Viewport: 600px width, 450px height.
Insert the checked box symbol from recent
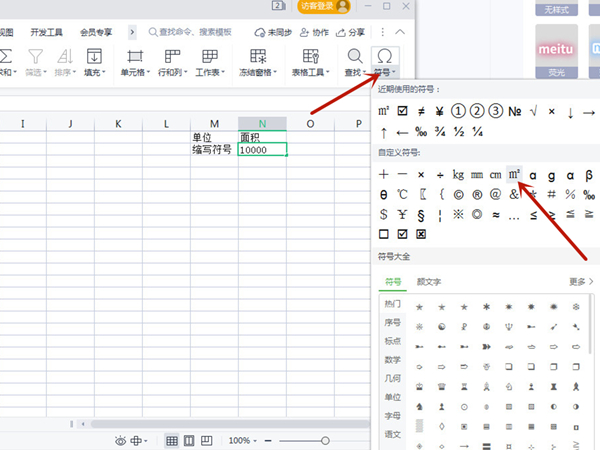coord(402,111)
